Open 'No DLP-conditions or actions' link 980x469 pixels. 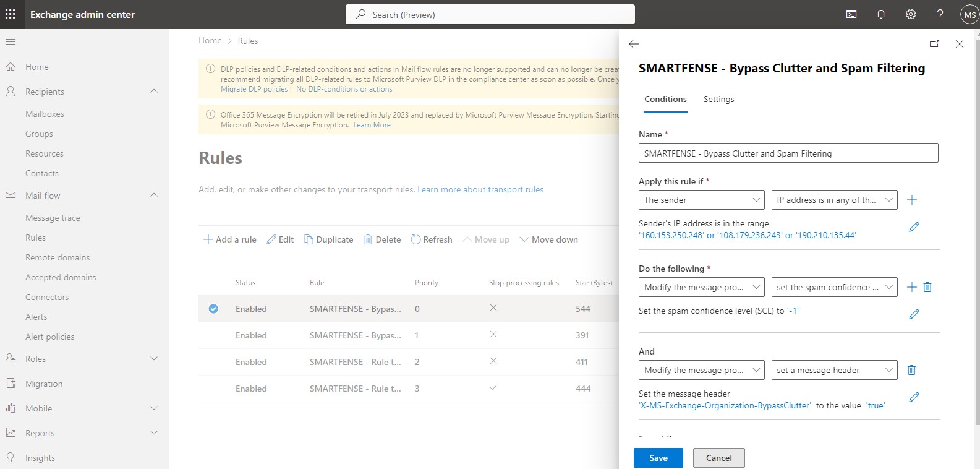pyautogui.click(x=344, y=89)
